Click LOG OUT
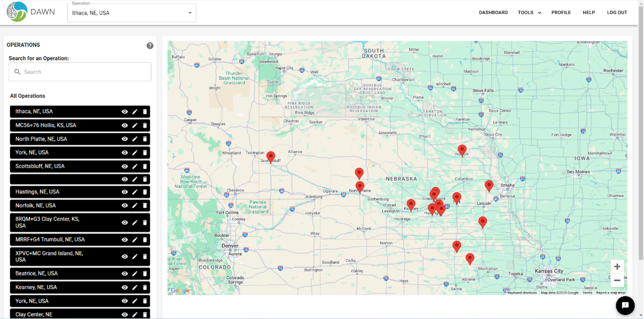 click(x=617, y=12)
